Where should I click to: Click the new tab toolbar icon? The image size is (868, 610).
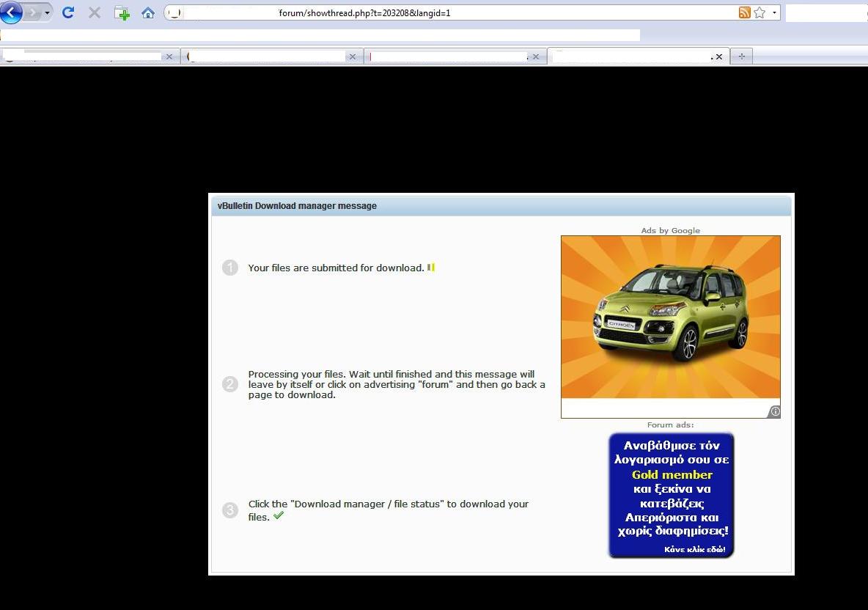pyautogui.click(x=122, y=12)
